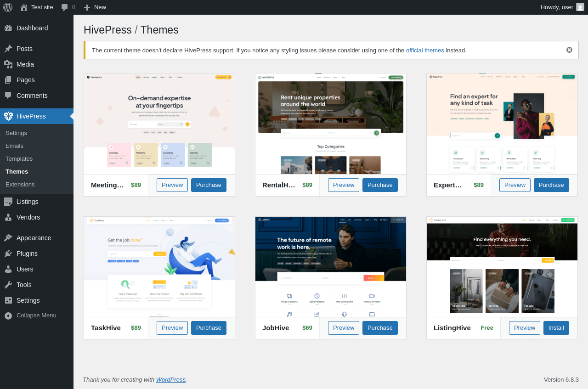
Task: Open the Plugins menu item
Action: [37, 254]
